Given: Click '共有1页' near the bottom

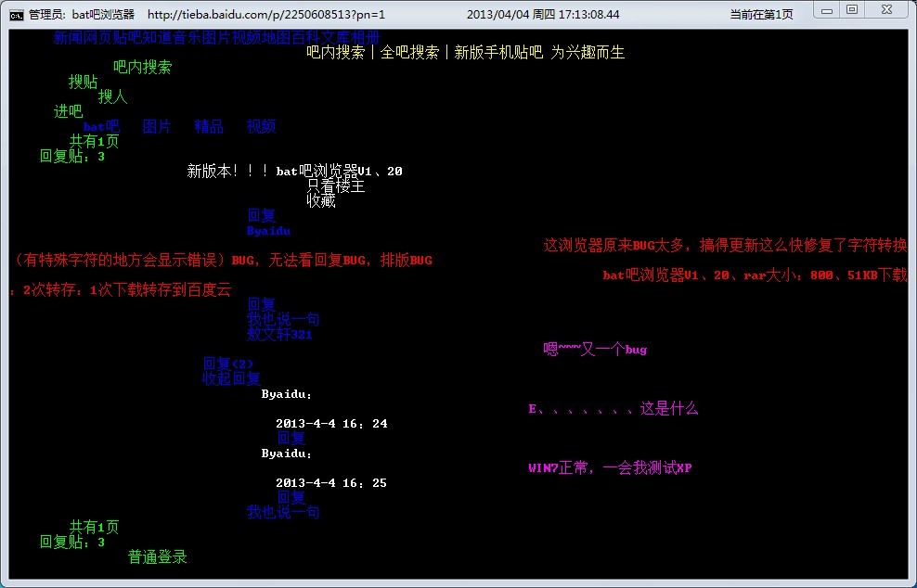Looking at the screenshot, I should click(x=94, y=527).
